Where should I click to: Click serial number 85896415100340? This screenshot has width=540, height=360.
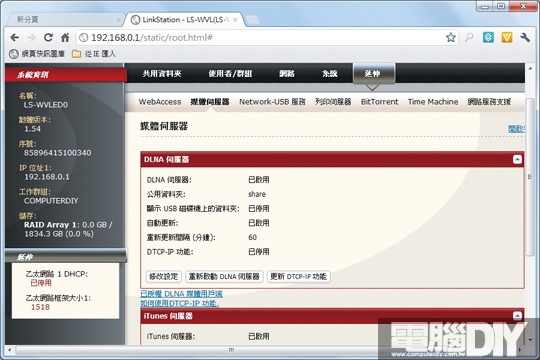[x=58, y=153]
